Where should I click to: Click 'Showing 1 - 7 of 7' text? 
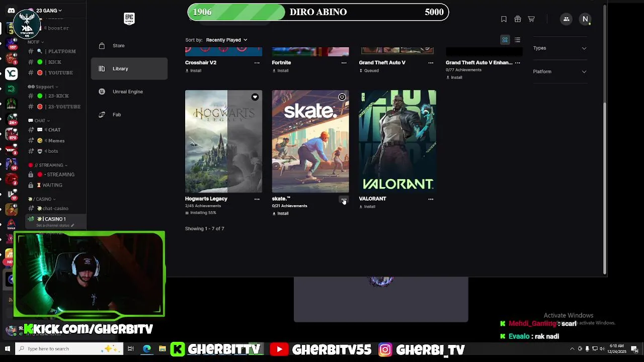[204, 229]
